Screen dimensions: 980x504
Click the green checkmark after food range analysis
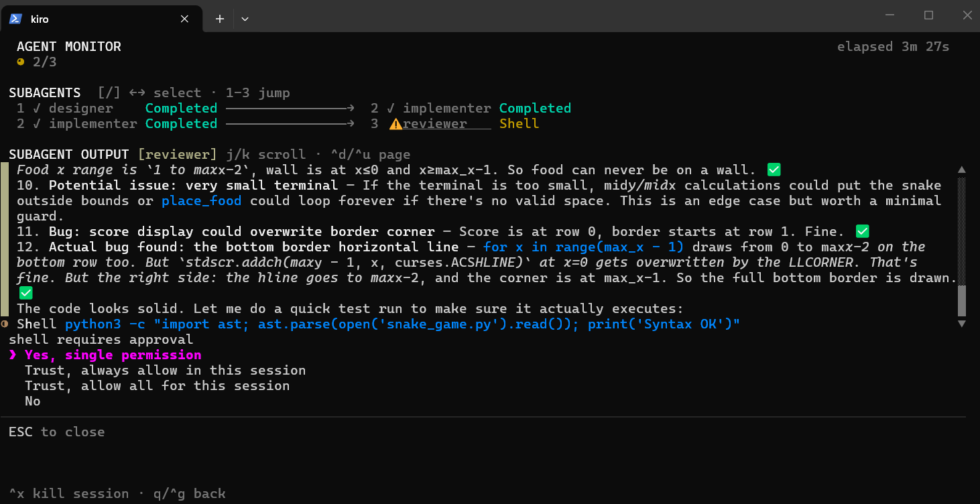pos(774,169)
